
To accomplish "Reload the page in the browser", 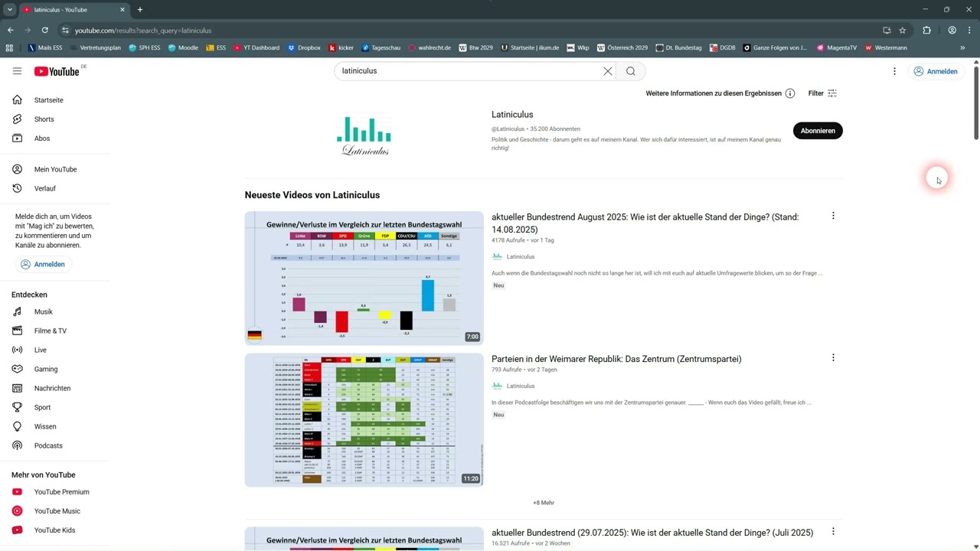I will [44, 31].
